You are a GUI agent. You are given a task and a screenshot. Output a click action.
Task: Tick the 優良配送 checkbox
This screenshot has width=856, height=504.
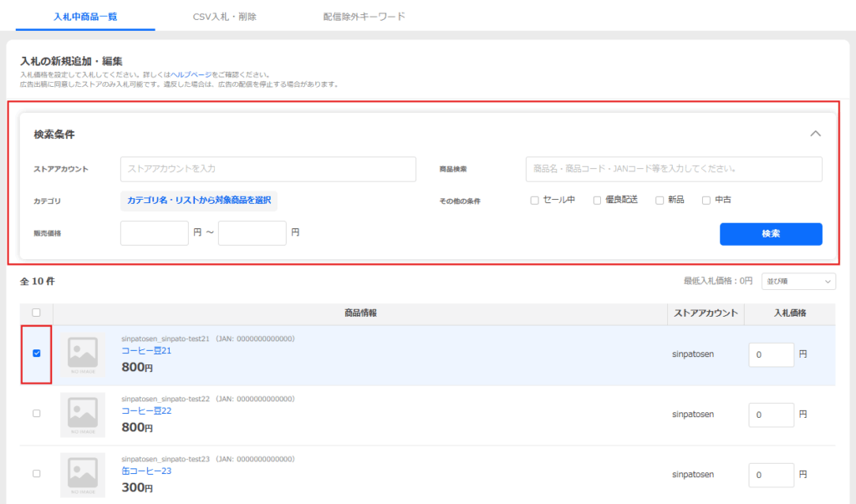coord(597,201)
